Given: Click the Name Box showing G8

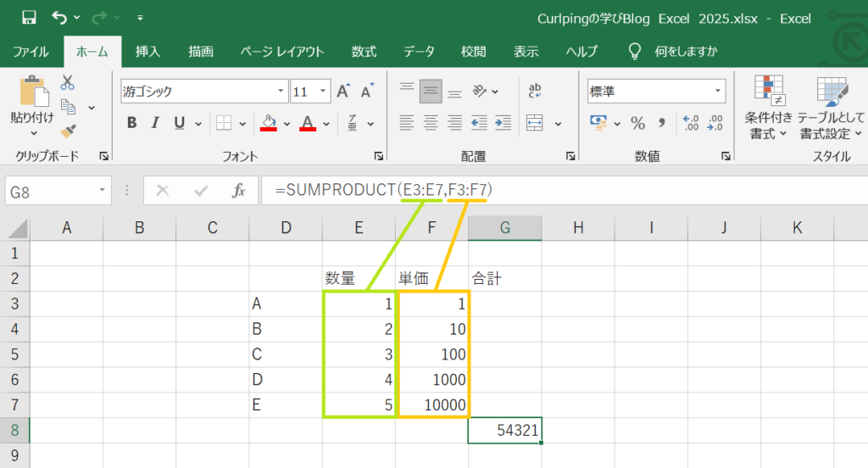Looking at the screenshot, I should pos(58,191).
